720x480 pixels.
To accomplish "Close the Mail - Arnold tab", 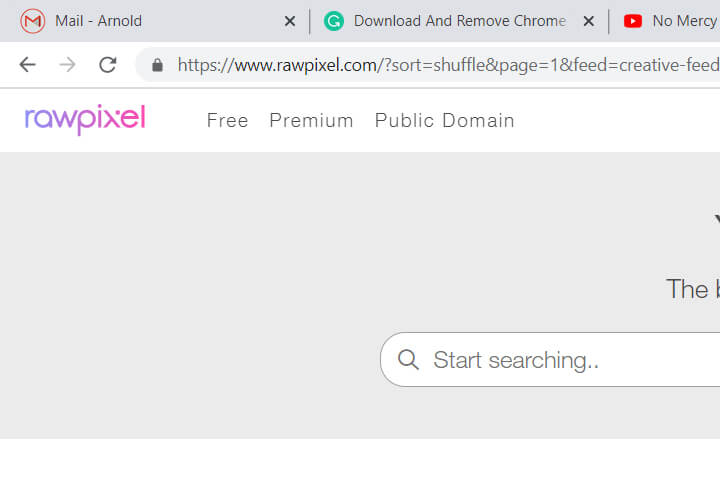I will pos(290,21).
